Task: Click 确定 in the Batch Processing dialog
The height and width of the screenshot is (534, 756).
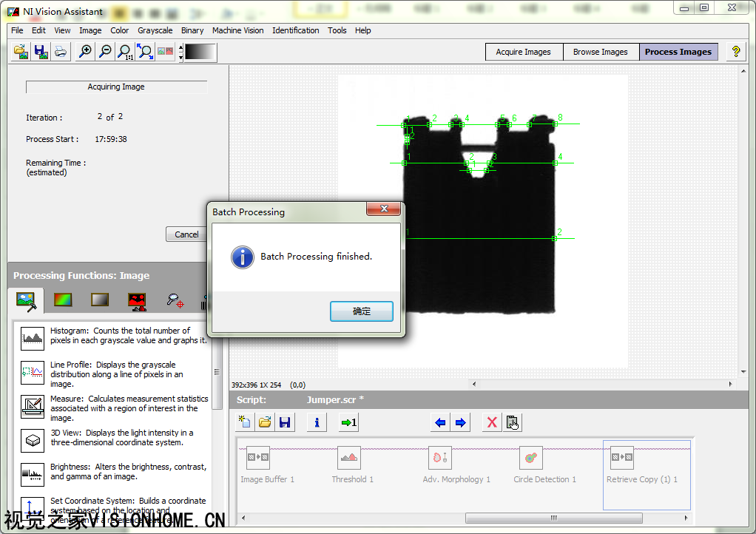Action: tap(361, 311)
